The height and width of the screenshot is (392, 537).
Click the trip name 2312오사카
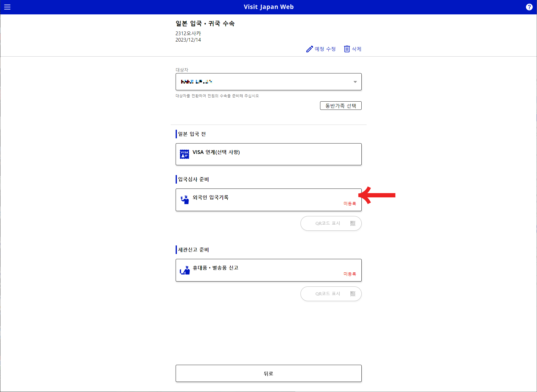click(188, 33)
